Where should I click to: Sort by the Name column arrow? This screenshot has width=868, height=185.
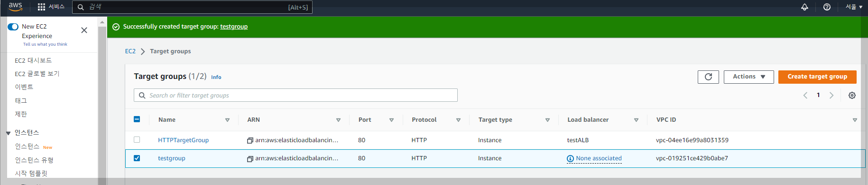click(x=227, y=120)
